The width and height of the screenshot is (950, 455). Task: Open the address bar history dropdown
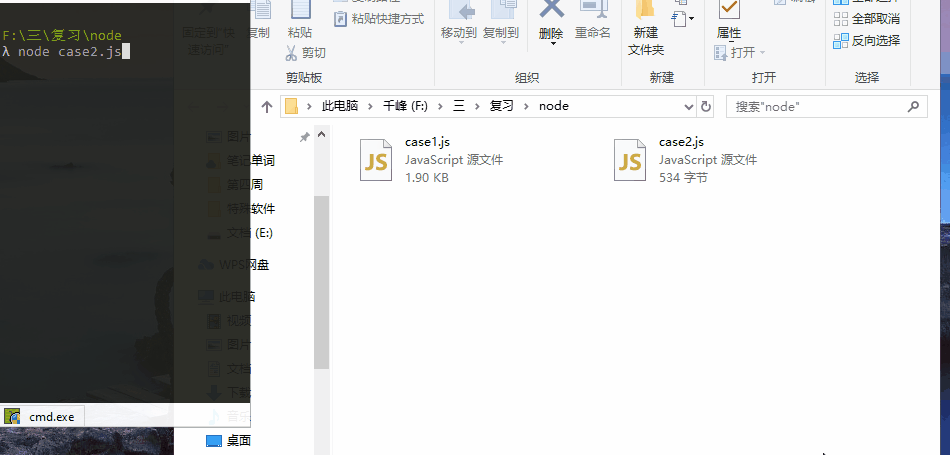[x=689, y=107]
